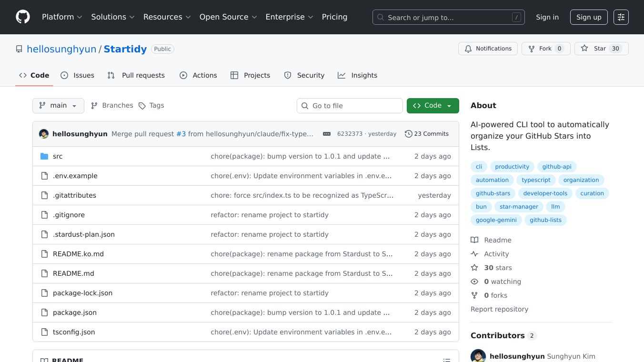Click the commit history clock icon
The width and height of the screenshot is (644, 362).
(x=408, y=134)
